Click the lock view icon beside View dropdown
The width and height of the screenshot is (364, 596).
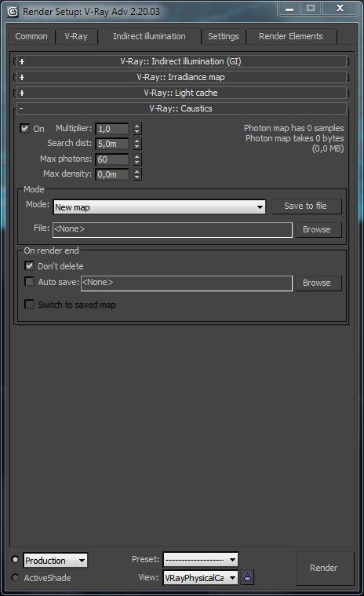point(247,577)
